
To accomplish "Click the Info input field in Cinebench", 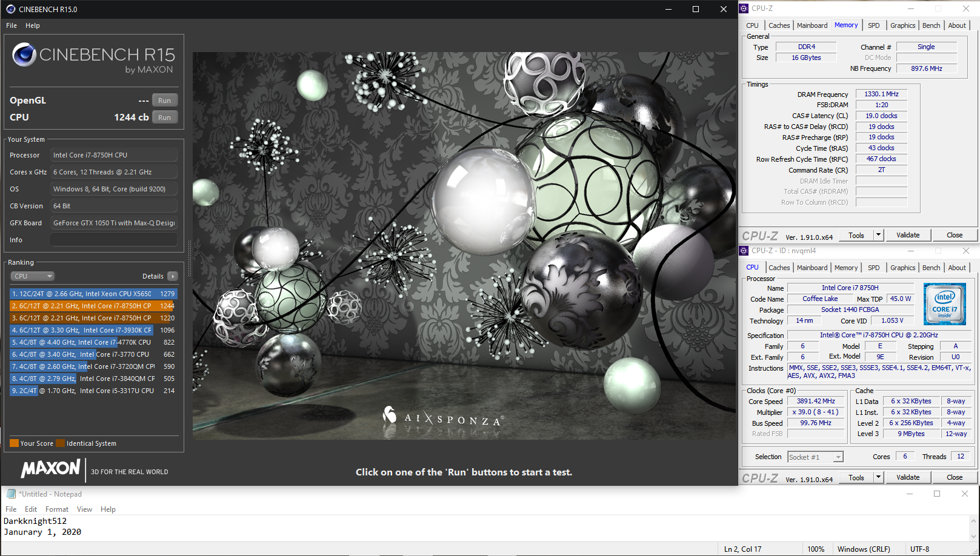I will coord(114,240).
